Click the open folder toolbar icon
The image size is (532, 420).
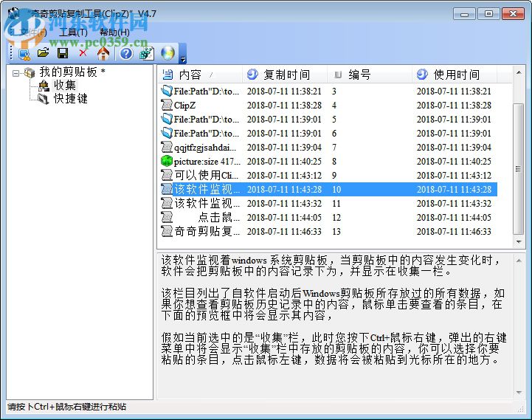(43, 53)
